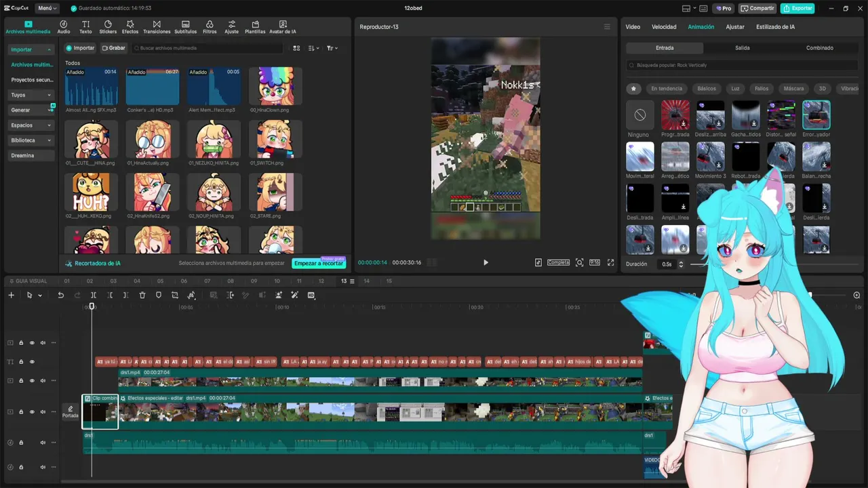
Task: Switch to the Estilizado de IA tab
Action: click(775, 27)
